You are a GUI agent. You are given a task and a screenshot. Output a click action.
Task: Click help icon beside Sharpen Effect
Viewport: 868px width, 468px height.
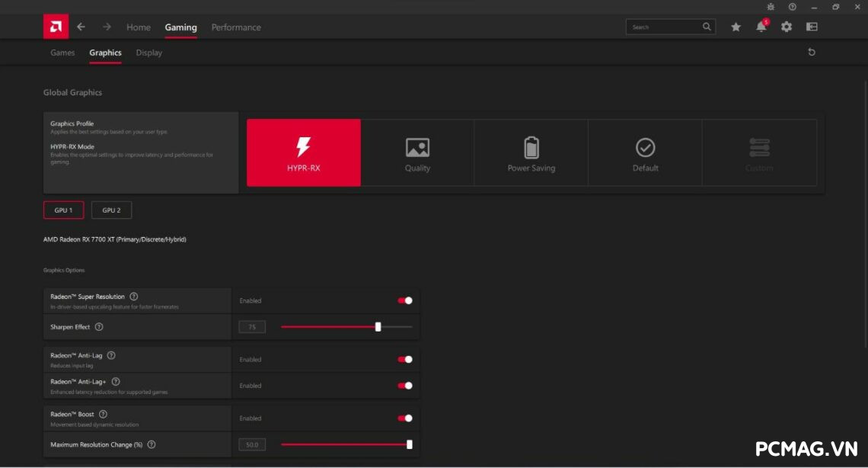tap(99, 327)
